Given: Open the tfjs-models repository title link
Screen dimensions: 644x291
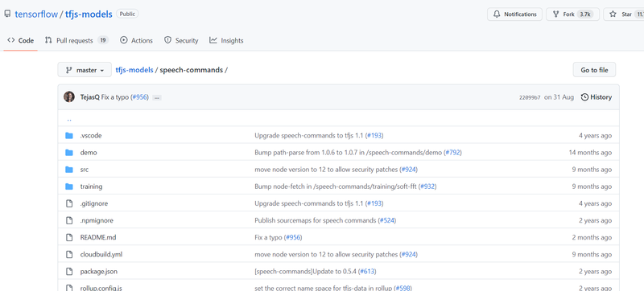Looking at the screenshot, I should click(x=89, y=14).
